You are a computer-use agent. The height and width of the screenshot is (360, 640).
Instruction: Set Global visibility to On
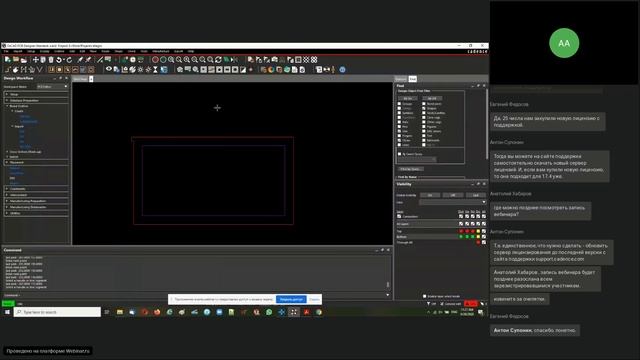[430, 195]
